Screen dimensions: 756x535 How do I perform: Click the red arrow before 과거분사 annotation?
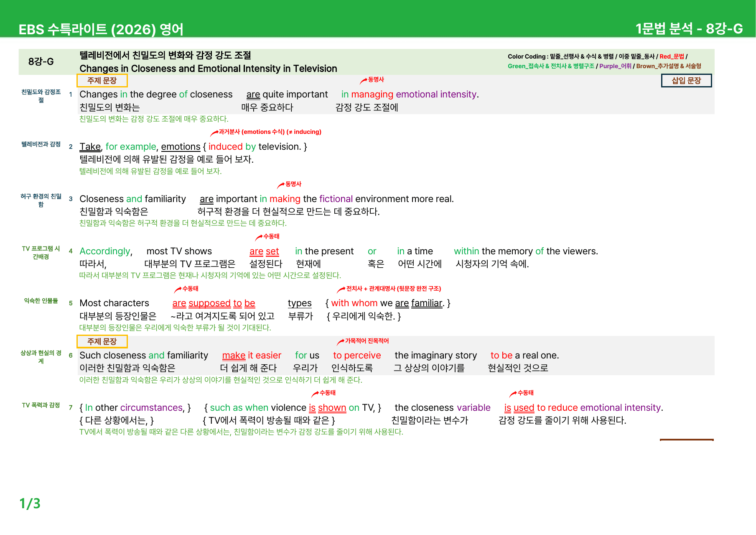coord(214,133)
